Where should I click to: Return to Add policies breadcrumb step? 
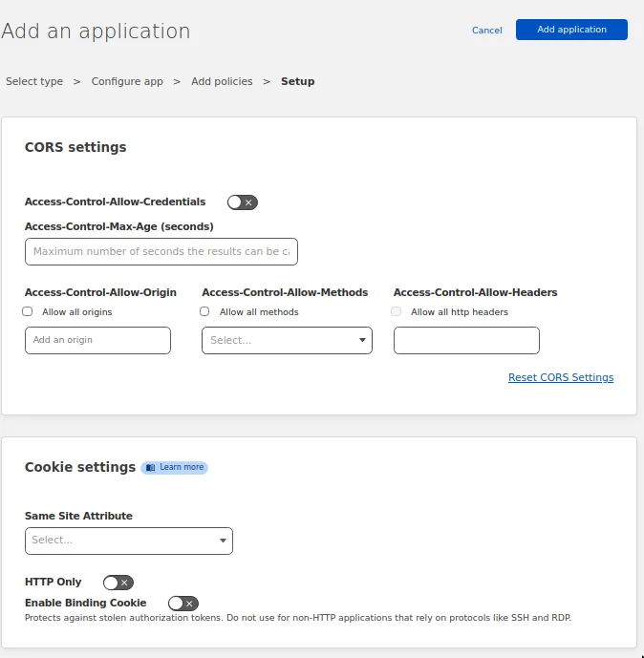(x=222, y=82)
